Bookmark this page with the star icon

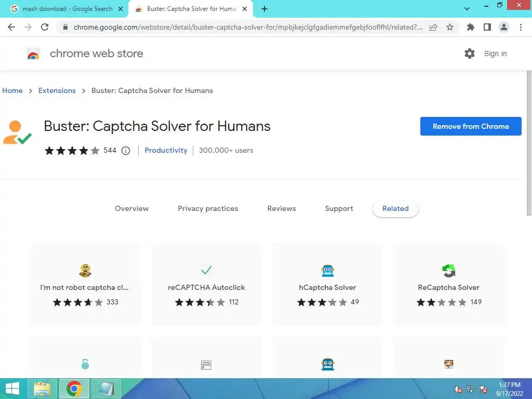coord(450,27)
